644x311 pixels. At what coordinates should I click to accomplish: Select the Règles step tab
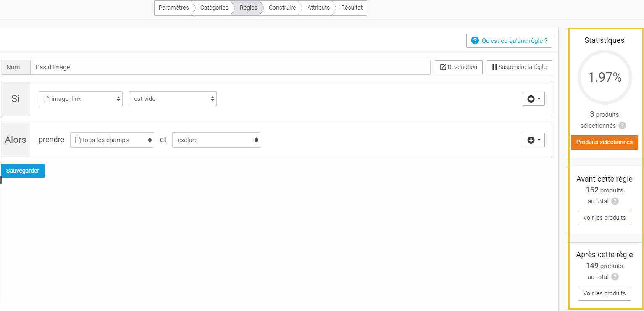(x=248, y=8)
